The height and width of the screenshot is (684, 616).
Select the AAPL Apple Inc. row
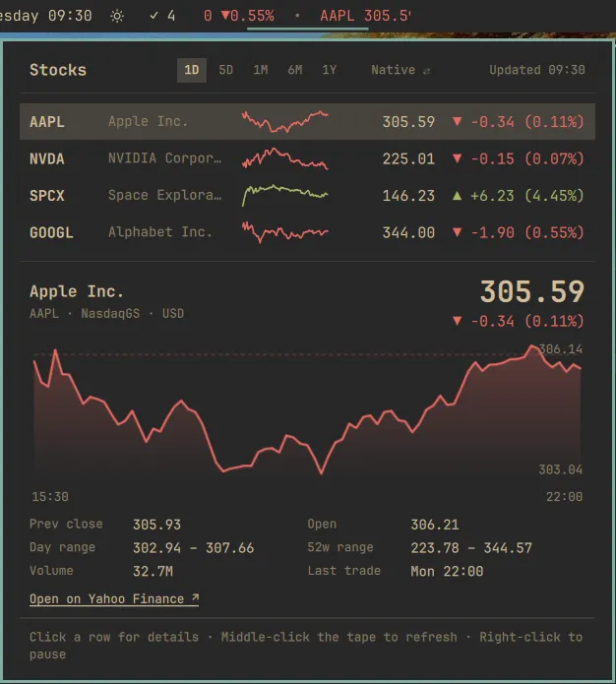coord(307,122)
